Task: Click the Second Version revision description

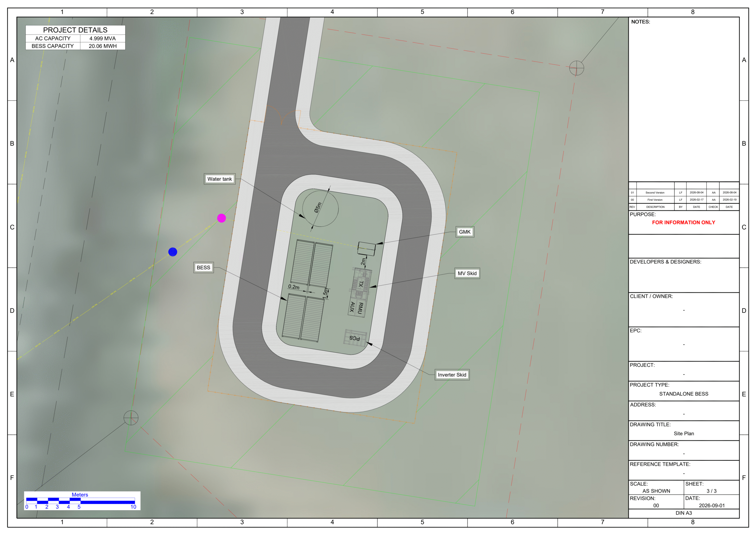Action: coord(655,192)
